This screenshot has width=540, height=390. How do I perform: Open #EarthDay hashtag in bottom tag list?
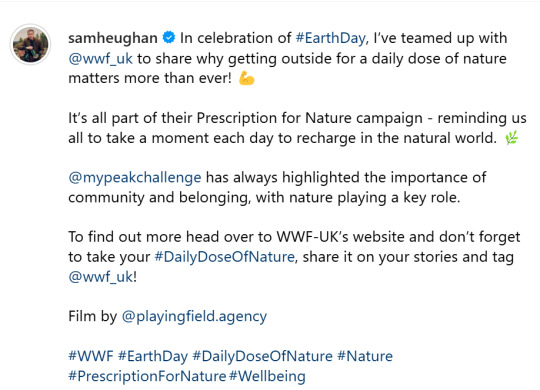153,356
